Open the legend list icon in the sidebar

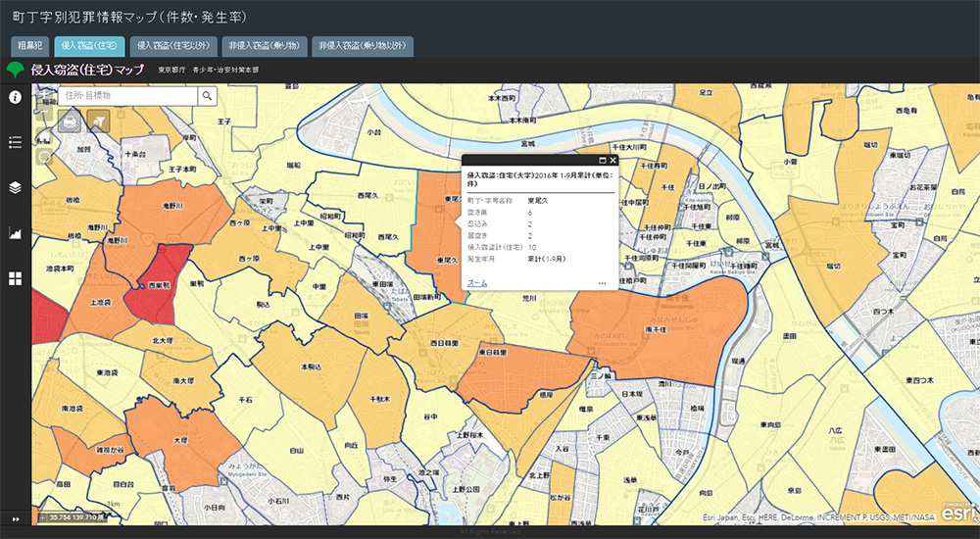[x=15, y=142]
